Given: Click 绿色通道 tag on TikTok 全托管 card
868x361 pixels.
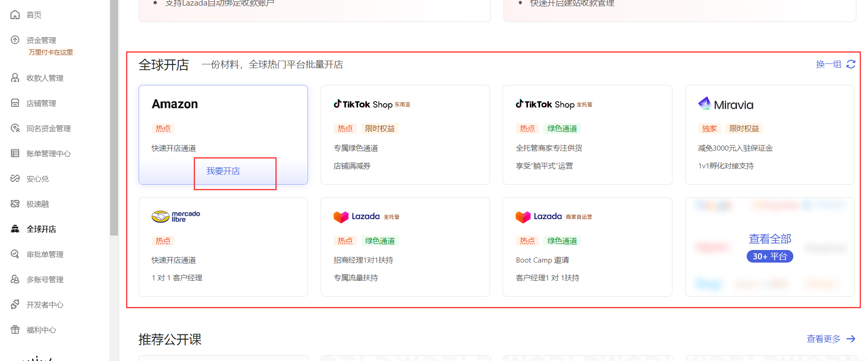Looking at the screenshot, I should point(562,128).
